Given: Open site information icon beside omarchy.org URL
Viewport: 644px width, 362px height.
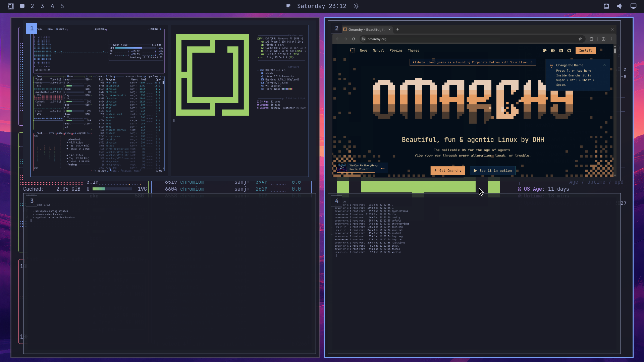Looking at the screenshot, I should click(363, 39).
